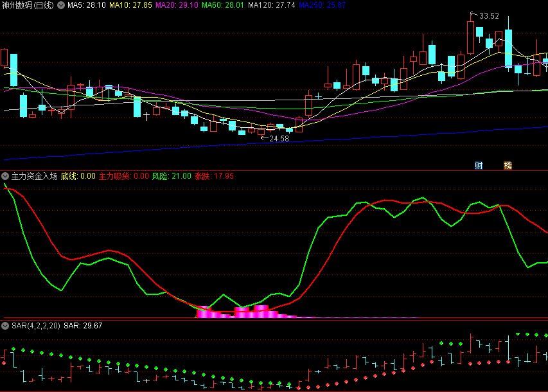Image resolution: width=548 pixels, height=392 pixels.
Task: Click the SAR: 29.67 value
Action: (x=83, y=326)
